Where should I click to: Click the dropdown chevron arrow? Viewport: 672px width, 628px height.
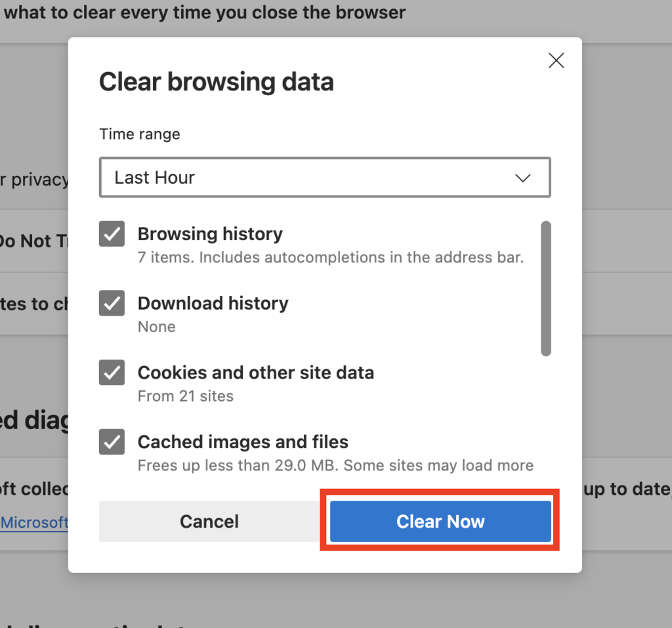click(523, 177)
